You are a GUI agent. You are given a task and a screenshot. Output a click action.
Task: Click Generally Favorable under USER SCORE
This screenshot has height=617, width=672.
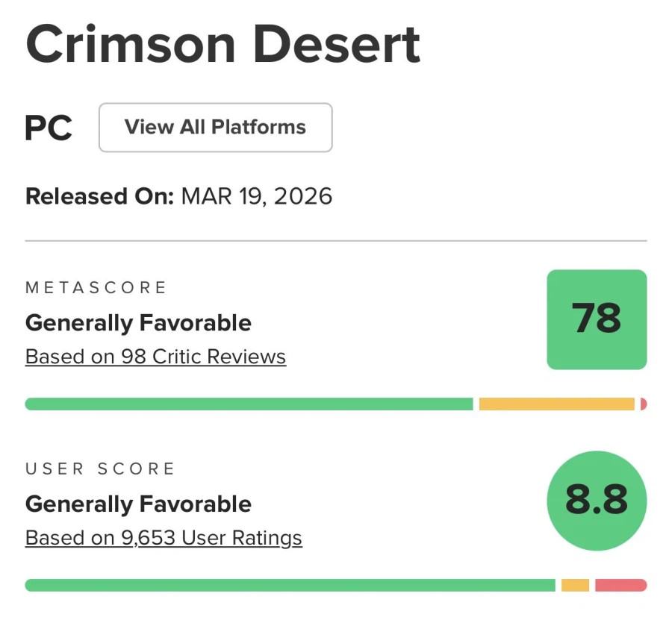click(138, 504)
